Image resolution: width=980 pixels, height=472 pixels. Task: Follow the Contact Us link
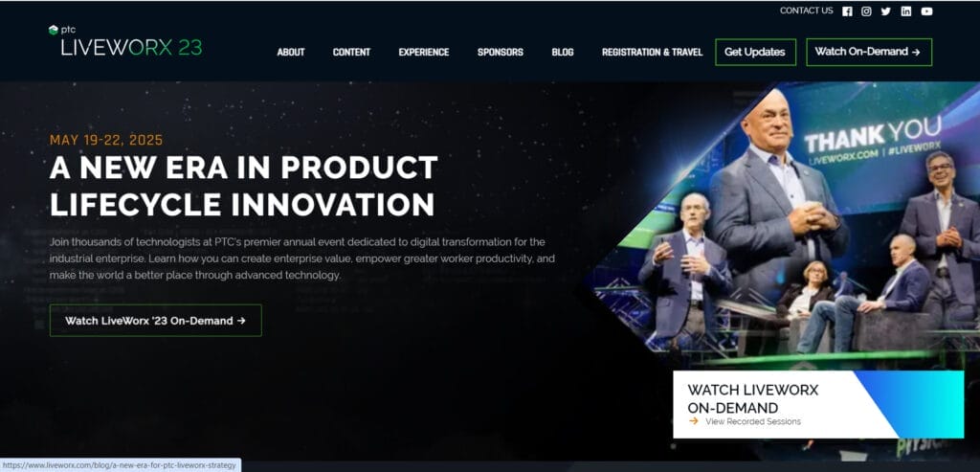(806, 11)
